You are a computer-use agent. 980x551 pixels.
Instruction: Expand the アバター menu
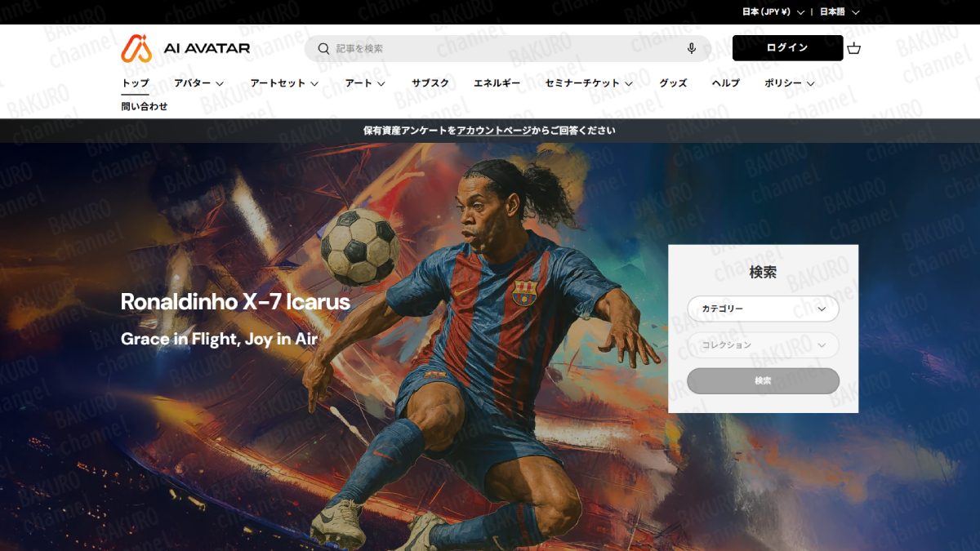(x=198, y=83)
